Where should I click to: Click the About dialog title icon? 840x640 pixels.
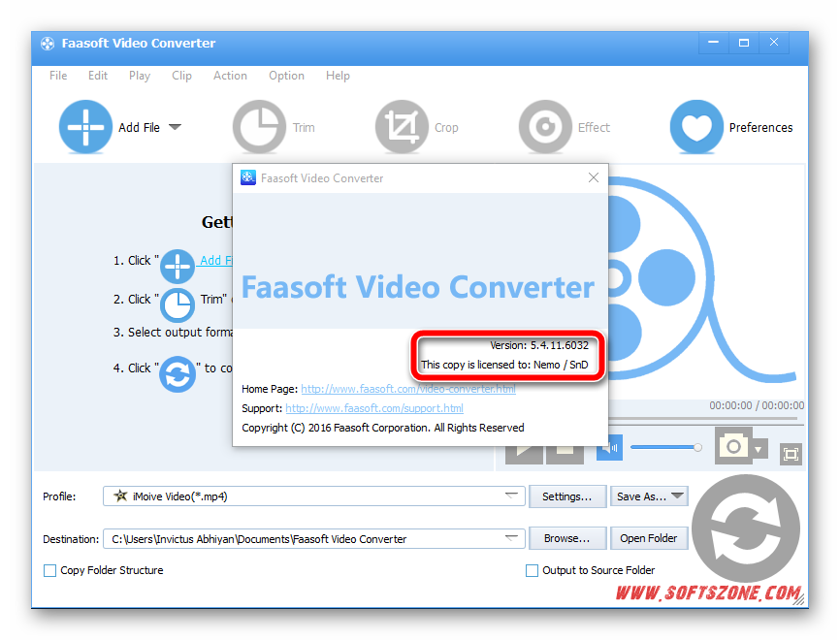click(248, 177)
